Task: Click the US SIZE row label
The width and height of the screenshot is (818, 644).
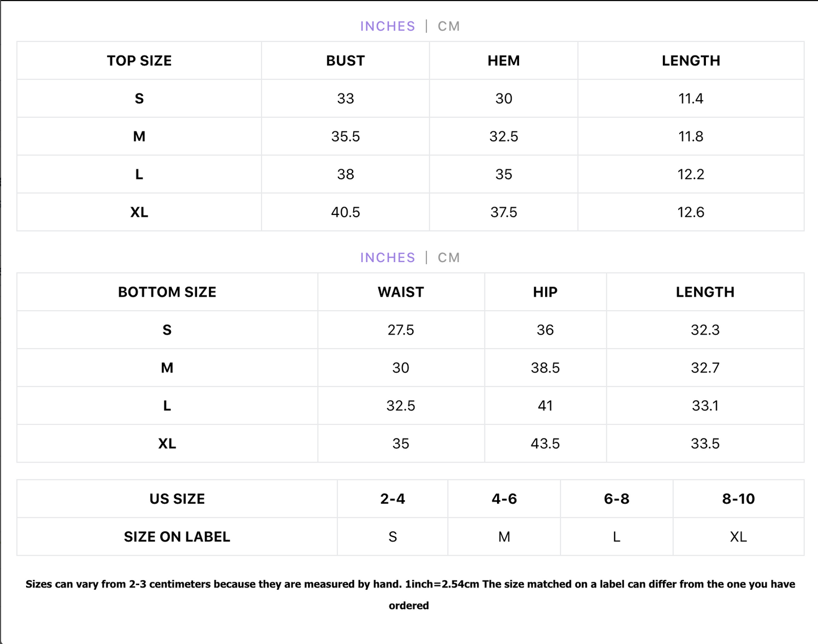Action: [177, 499]
